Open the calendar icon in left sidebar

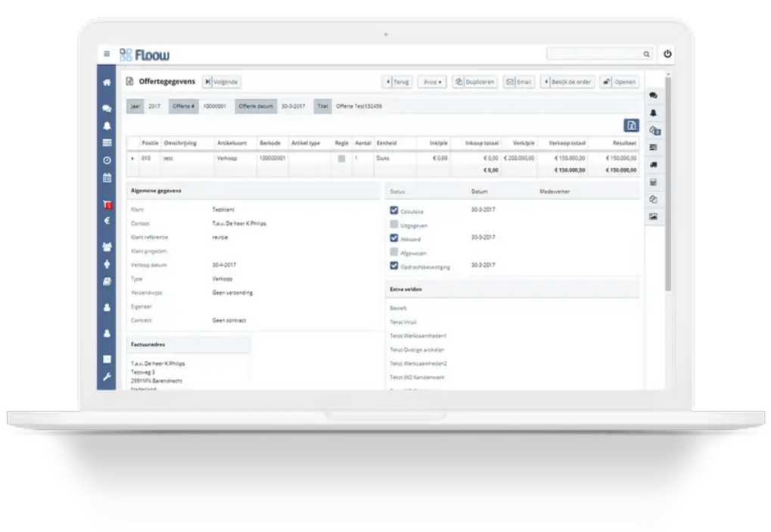(x=107, y=178)
